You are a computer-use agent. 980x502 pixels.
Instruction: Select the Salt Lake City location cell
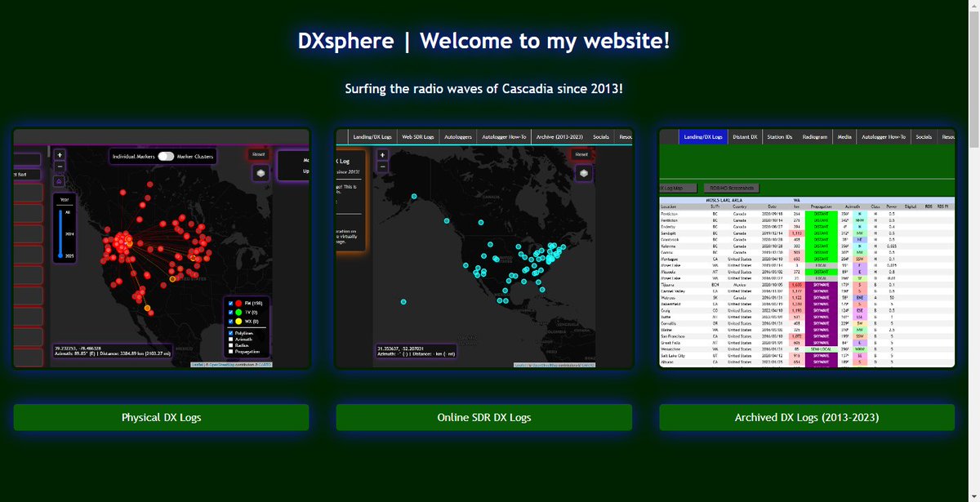tap(672, 357)
